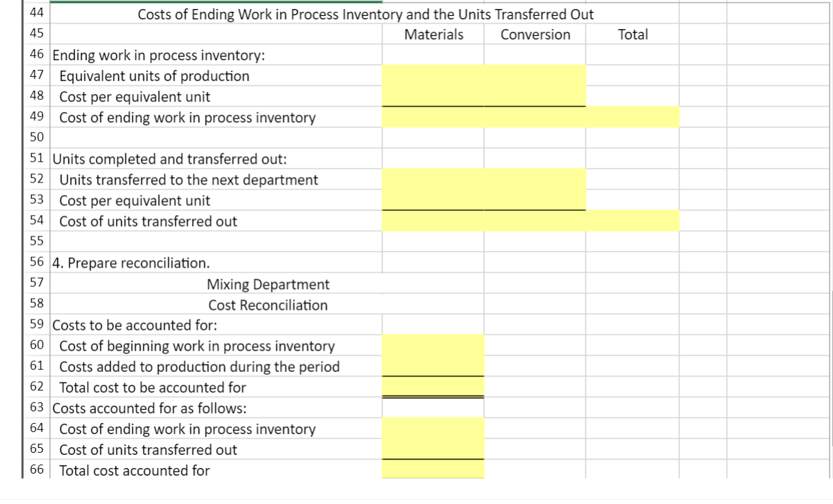Select the Total cost accounted for cell

coord(433,470)
